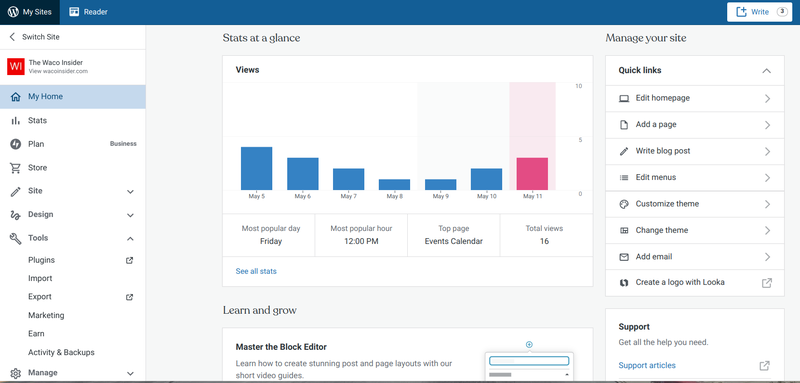Image resolution: width=800 pixels, height=383 pixels.
Task: Click the plus circle icon in Block Editor card
Action: tap(529, 345)
